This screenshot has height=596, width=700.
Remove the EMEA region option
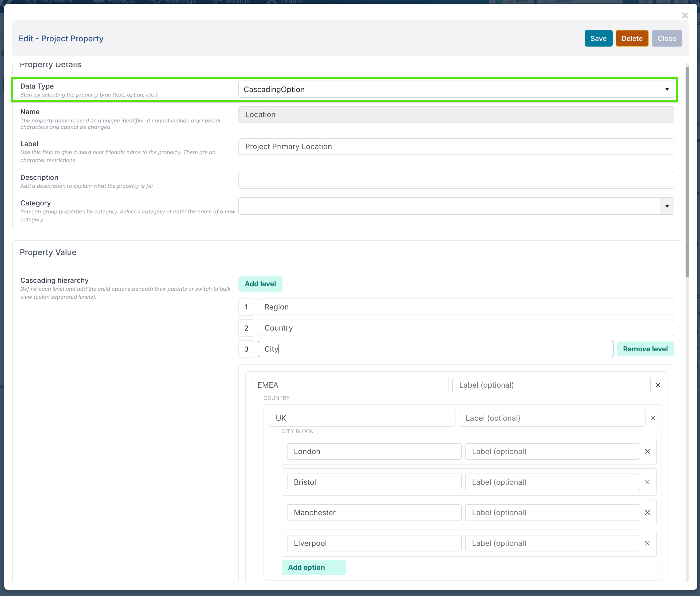tap(658, 385)
